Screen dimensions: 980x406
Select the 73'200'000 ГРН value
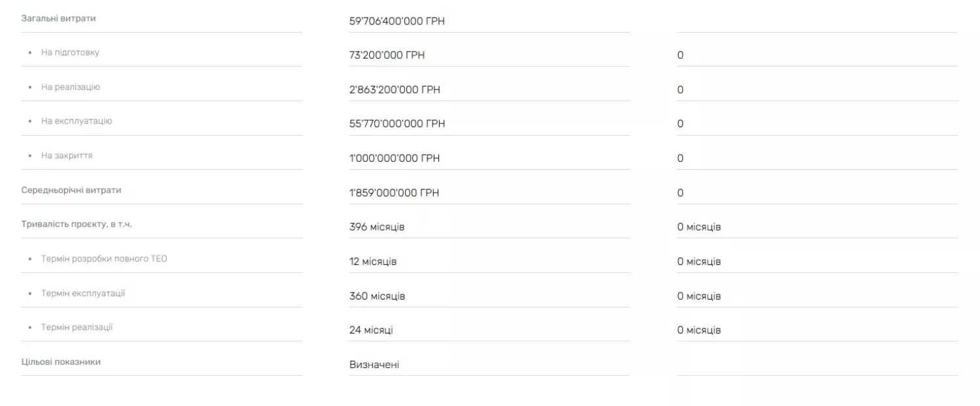(x=387, y=55)
